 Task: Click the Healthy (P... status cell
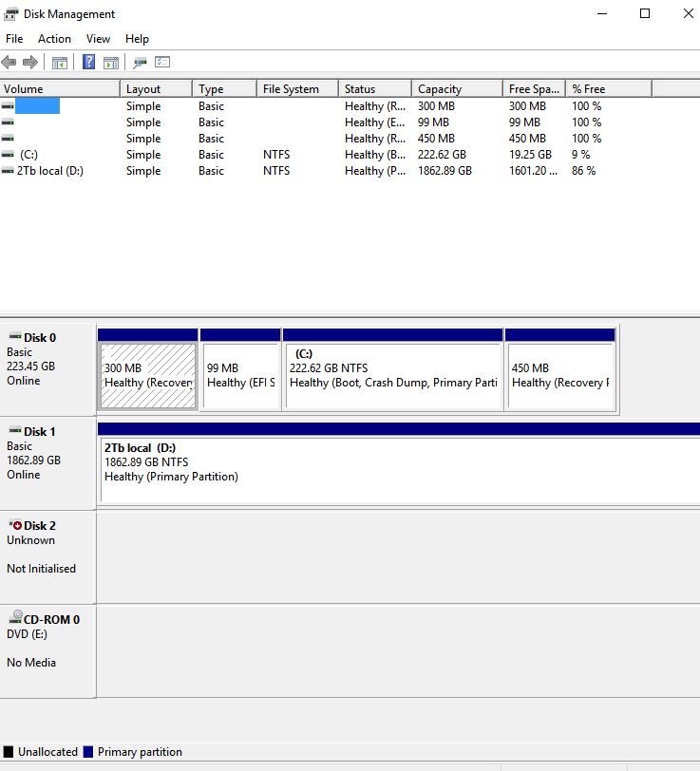click(x=375, y=171)
